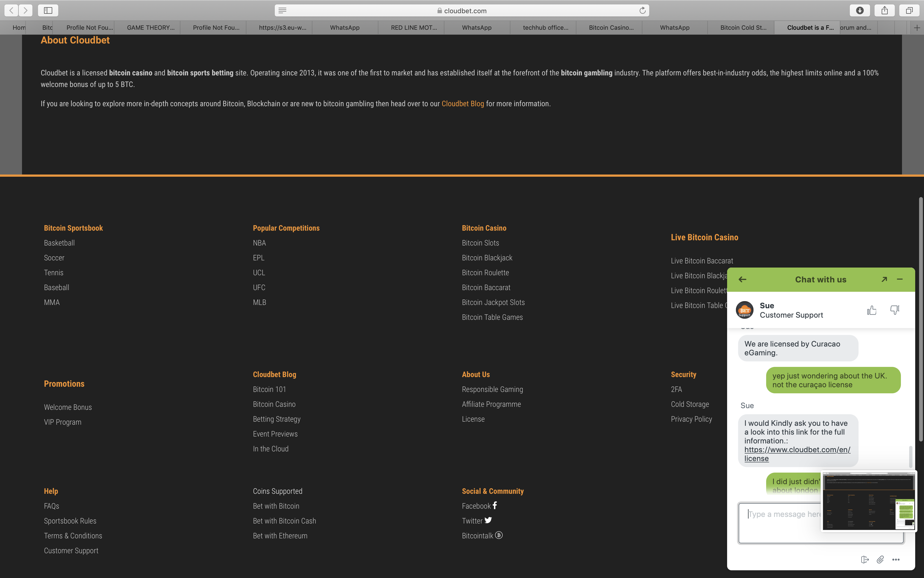Viewport: 924px width, 578px height.
Task: Open the Cloudbet Blog inline link
Action: point(462,103)
